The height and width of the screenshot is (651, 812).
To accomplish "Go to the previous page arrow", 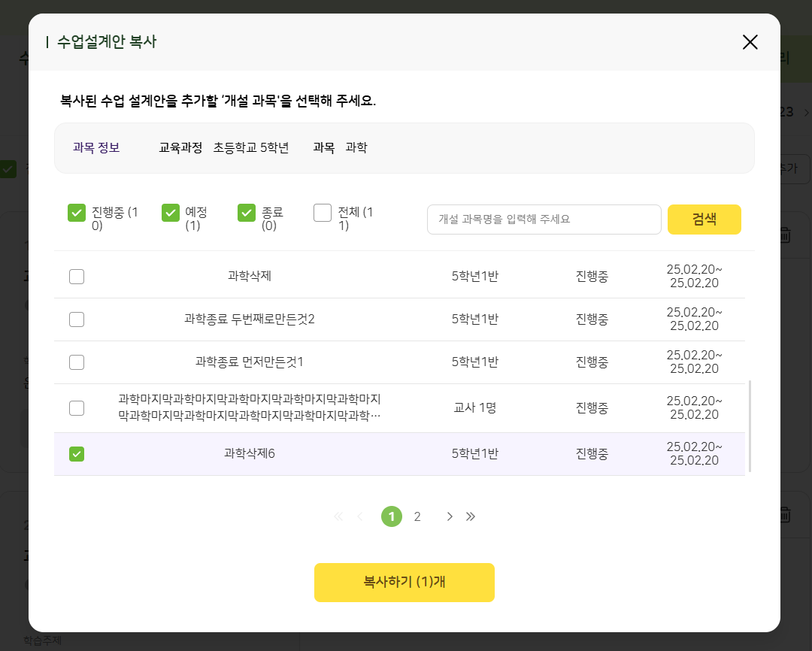I will point(359,516).
